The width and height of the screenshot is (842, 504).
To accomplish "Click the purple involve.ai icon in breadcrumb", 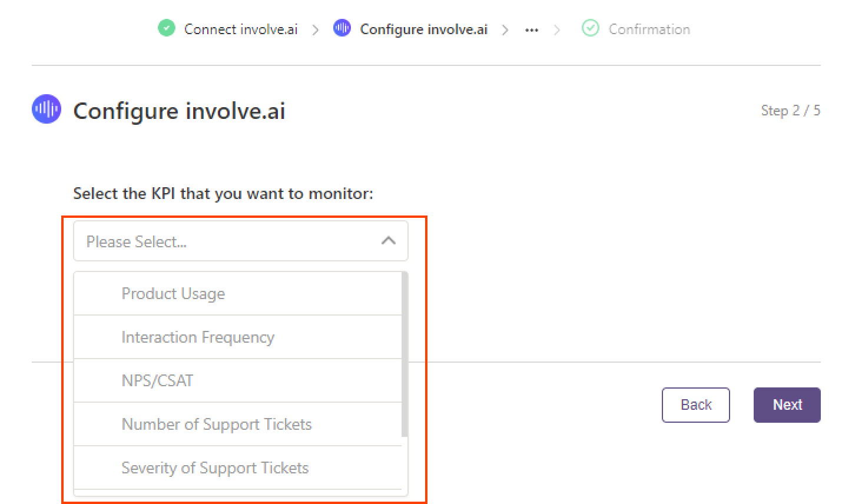I will pos(342,28).
